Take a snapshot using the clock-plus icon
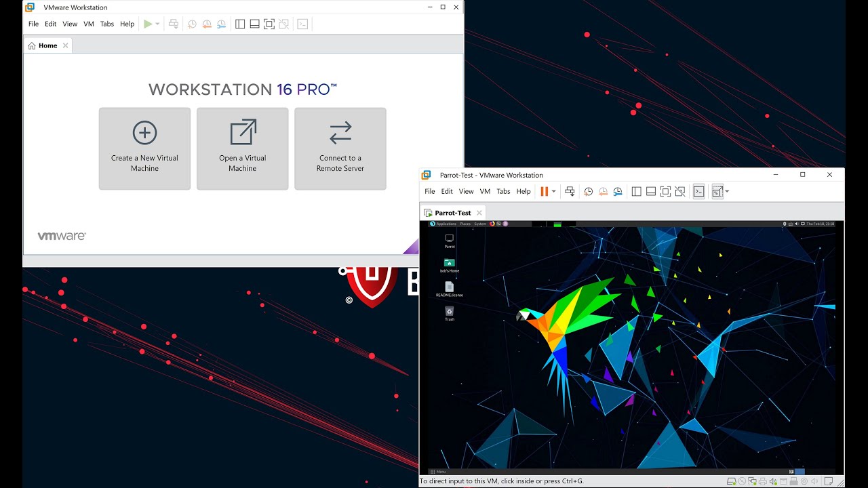868x488 pixels. click(x=588, y=192)
